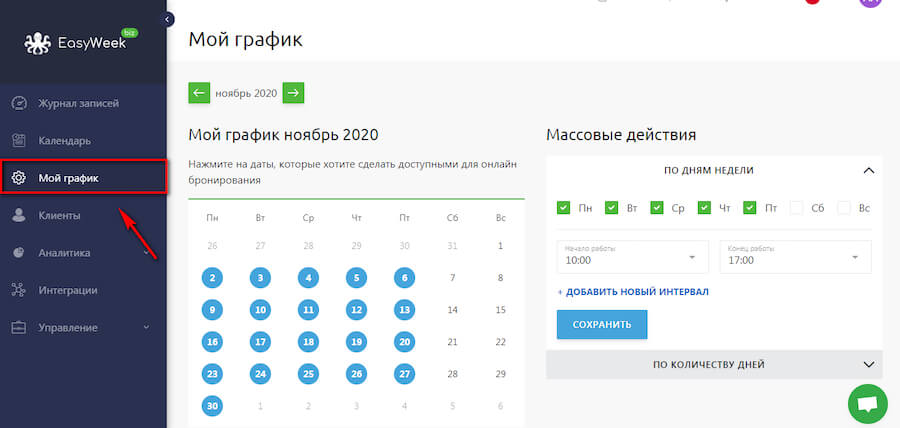900x428 pixels.
Task: Toggle November 18 in the calendar
Action: pyautogui.click(x=309, y=343)
